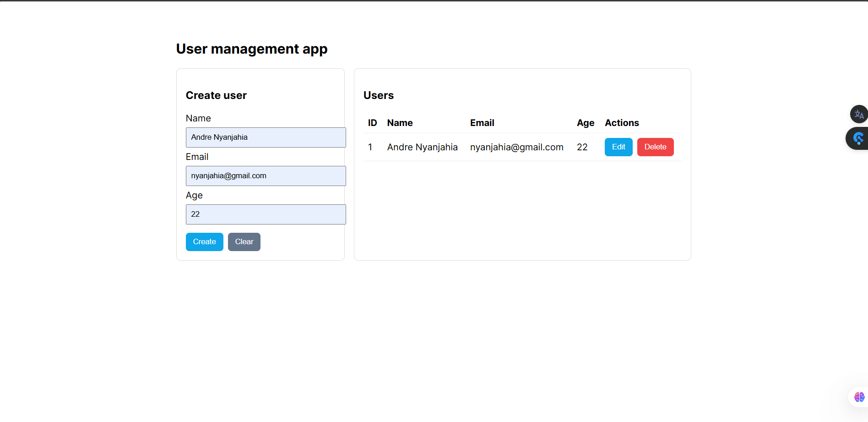This screenshot has width=868, height=422.
Task: Click the Age label in Create user form
Action: [194, 195]
